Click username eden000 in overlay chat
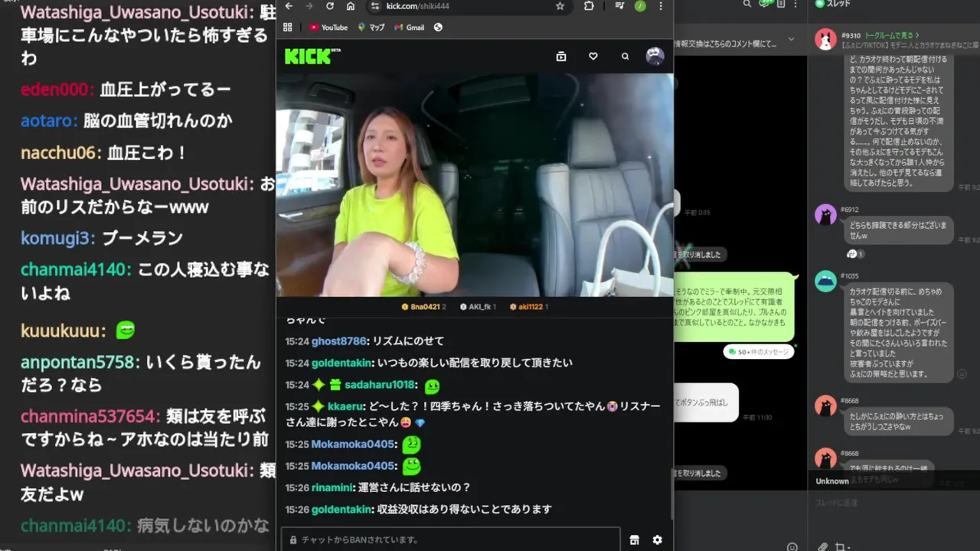 point(55,90)
